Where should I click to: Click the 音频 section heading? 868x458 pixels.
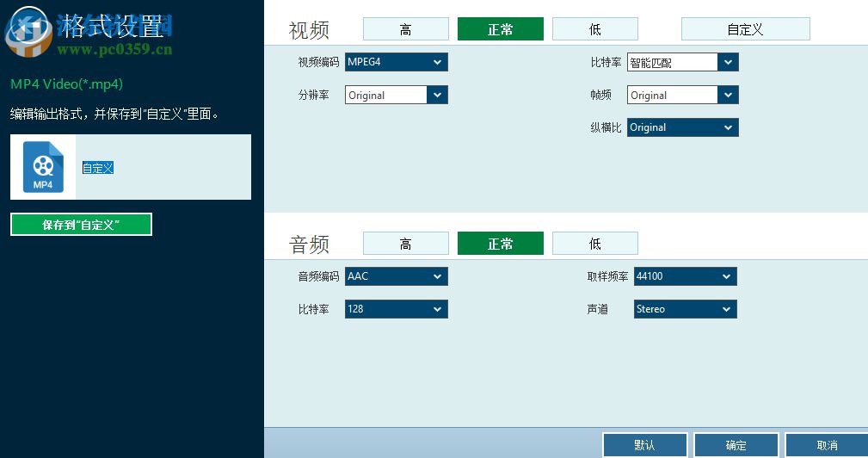coord(309,244)
